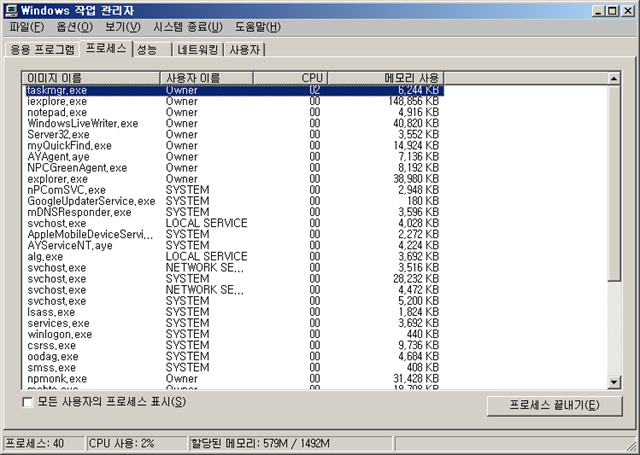640x455 pixels.
Task: Switch to the 응용 프로그램 tab
Action: pyautogui.click(x=42, y=50)
